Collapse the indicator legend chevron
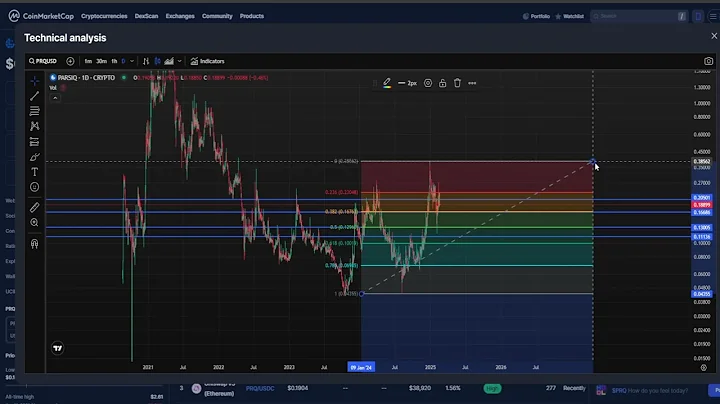 pyautogui.click(x=55, y=98)
